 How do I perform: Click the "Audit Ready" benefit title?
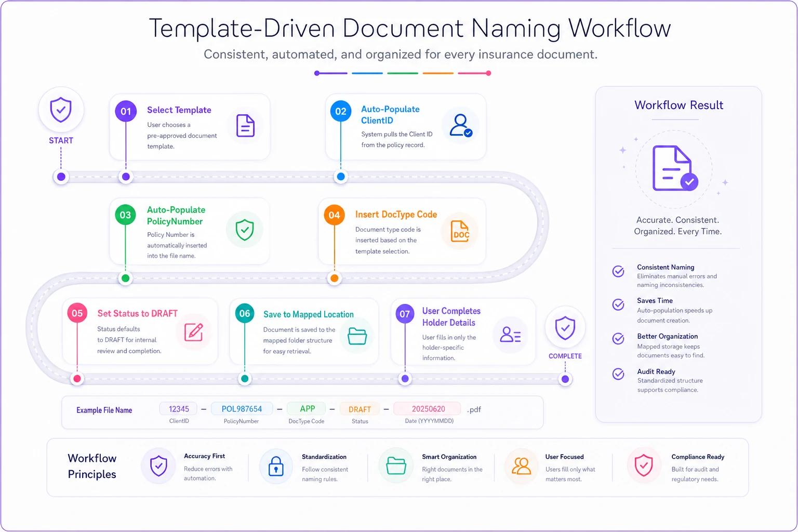(x=656, y=371)
